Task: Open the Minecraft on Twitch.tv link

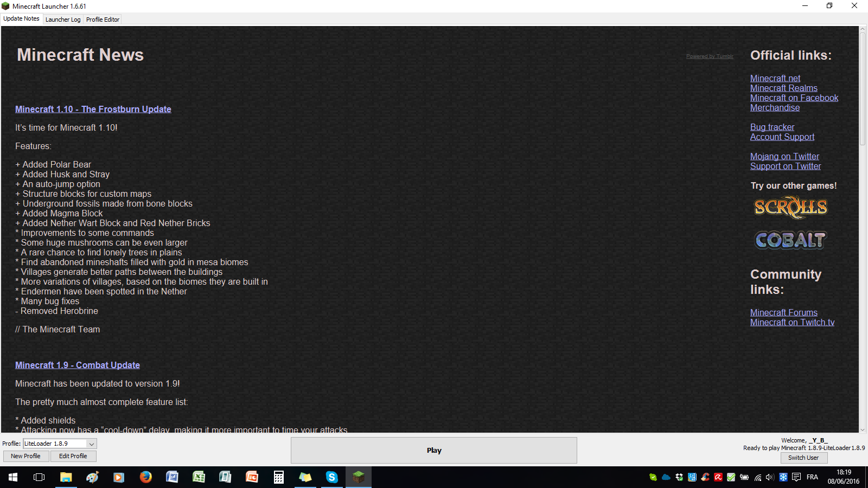Action: [x=792, y=322]
